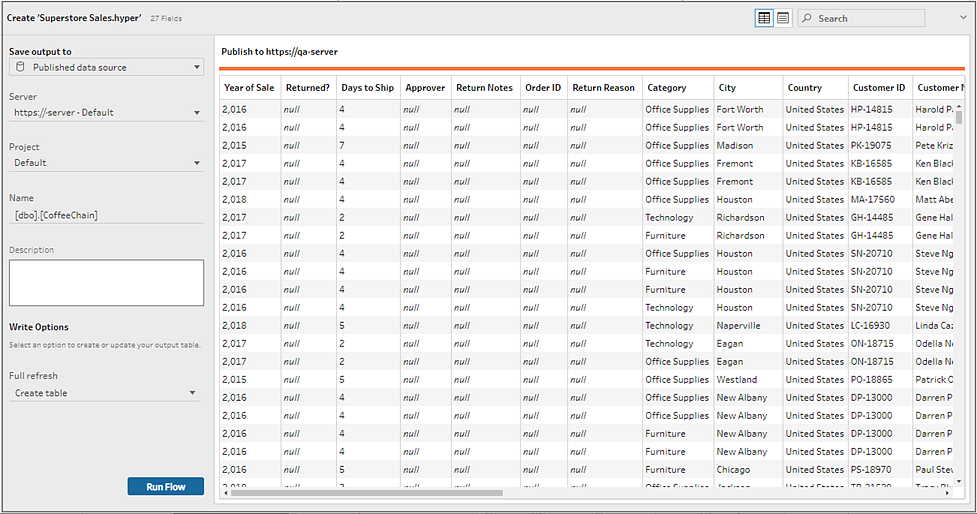Switch to grid table view icon
977x514 pixels.
coord(764,18)
